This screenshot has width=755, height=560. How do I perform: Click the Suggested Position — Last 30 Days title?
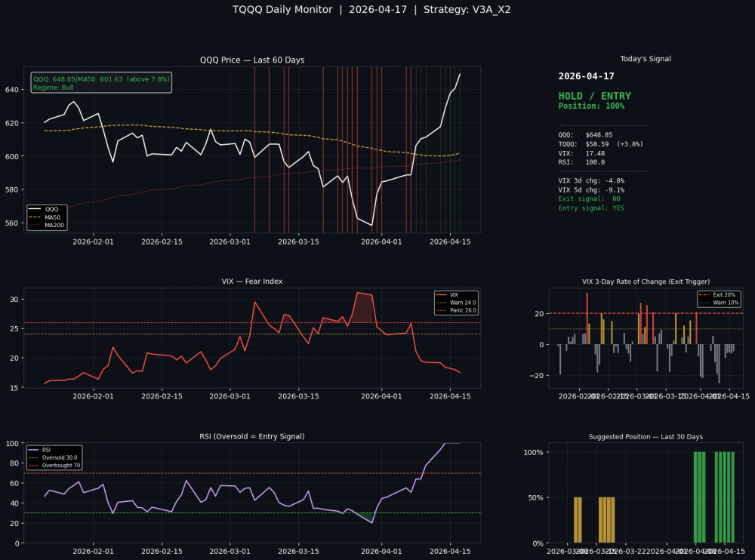coord(646,437)
